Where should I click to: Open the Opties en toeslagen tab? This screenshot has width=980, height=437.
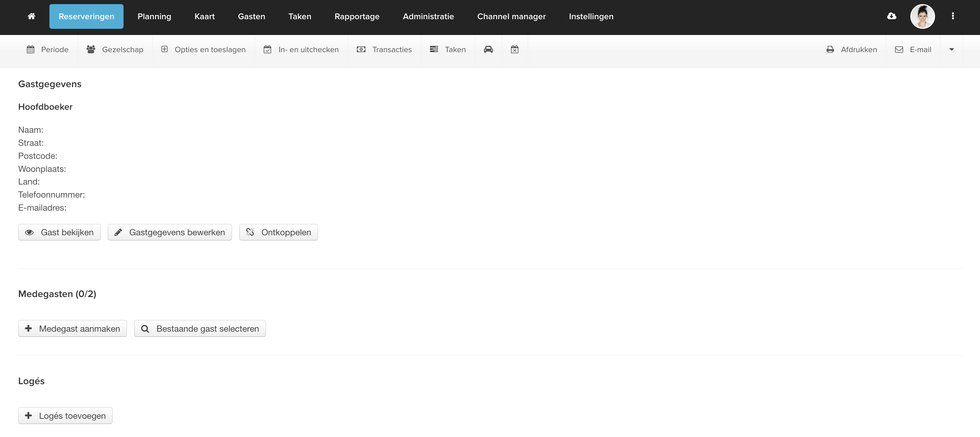203,49
